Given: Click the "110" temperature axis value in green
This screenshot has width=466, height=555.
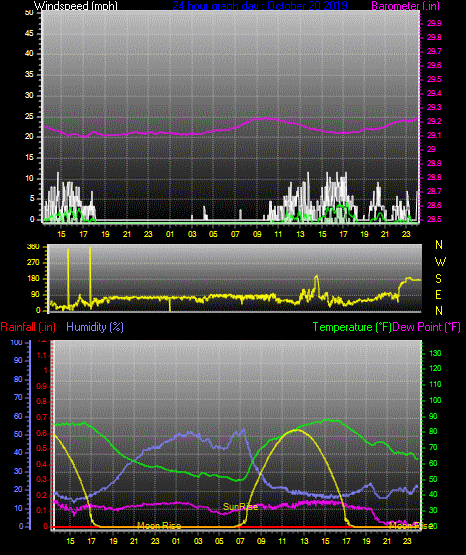Looking at the screenshot, I should point(435,384).
